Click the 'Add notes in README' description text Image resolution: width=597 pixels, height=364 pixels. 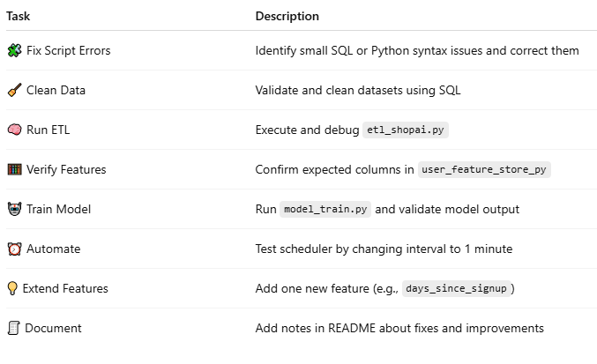coord(399,328)
